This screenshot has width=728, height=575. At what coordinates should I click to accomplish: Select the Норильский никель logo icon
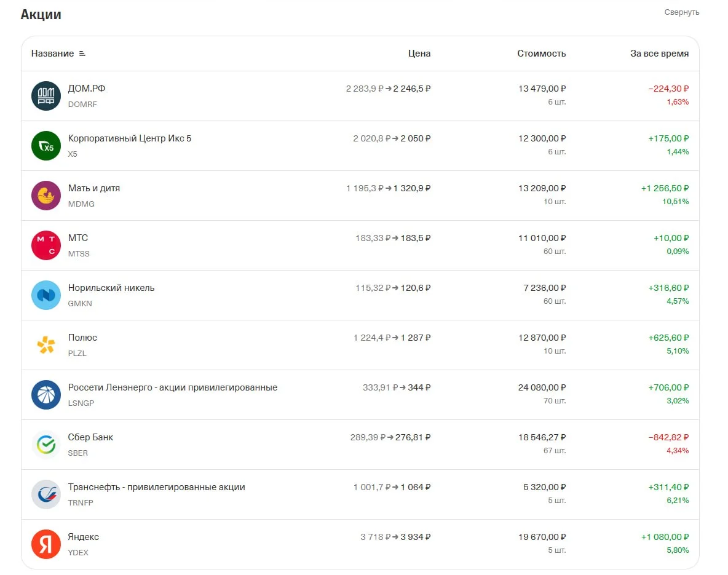click(x=46, y=295)
